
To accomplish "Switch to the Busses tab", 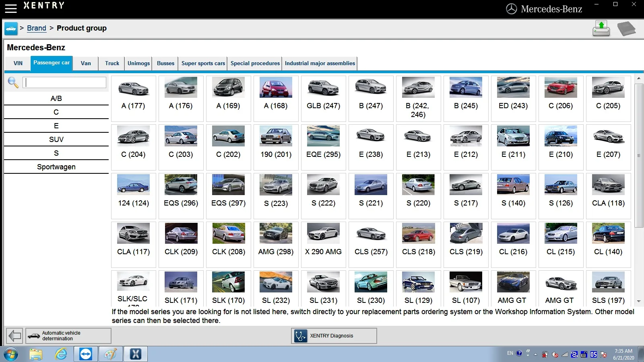I will click(x=165, y=63).
